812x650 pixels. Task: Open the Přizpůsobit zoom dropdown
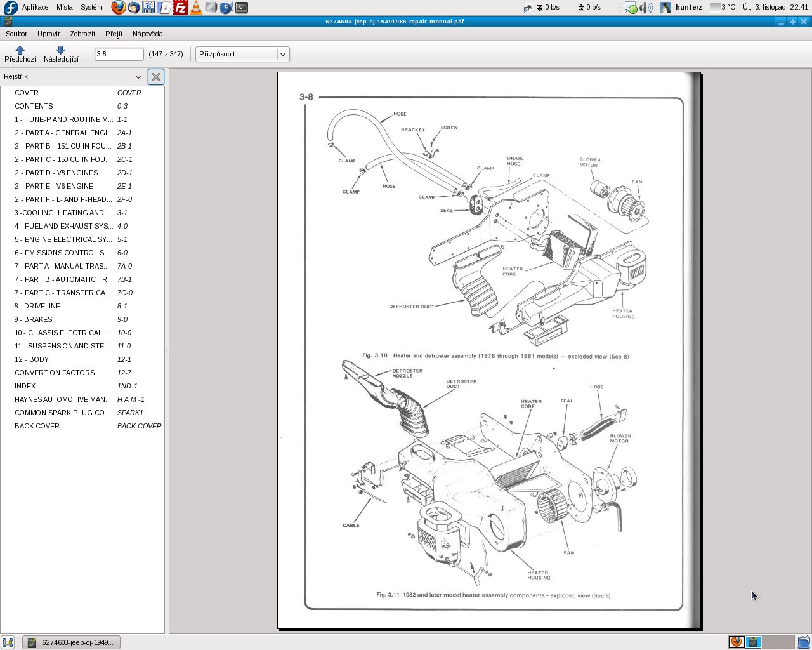[242, 55]
